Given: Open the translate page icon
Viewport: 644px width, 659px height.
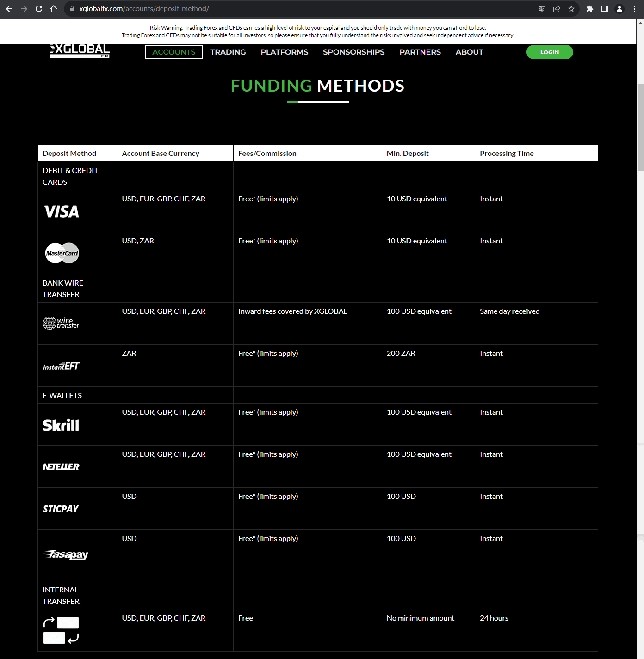Looking at the screenshot, I should (x=542, y=9).
